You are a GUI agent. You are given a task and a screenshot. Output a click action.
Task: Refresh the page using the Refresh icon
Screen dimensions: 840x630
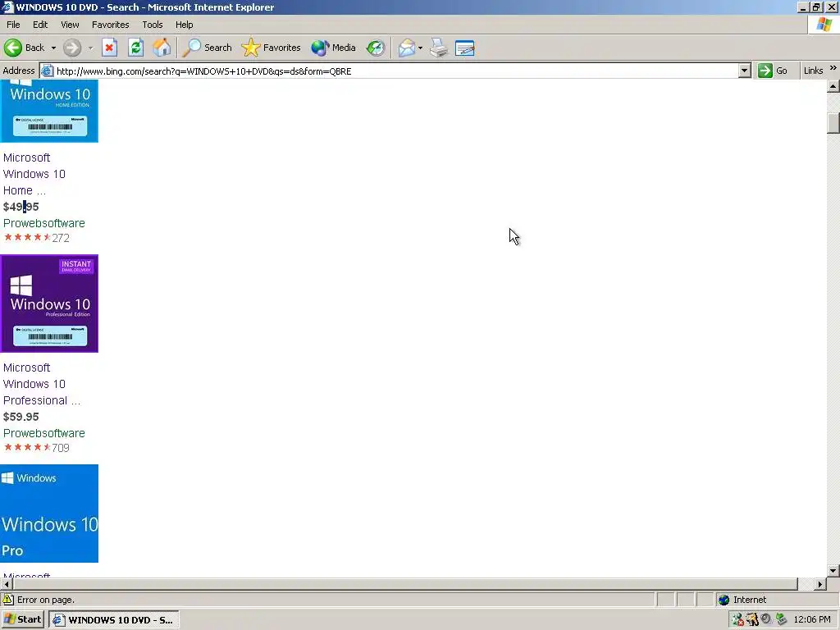click(135, 48)
